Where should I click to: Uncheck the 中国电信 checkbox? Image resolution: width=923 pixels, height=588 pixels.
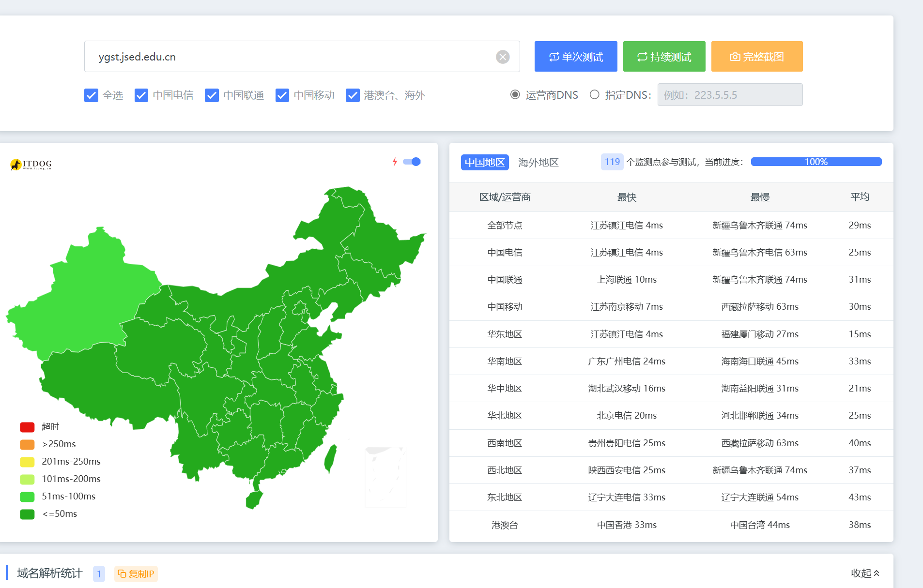141,95
